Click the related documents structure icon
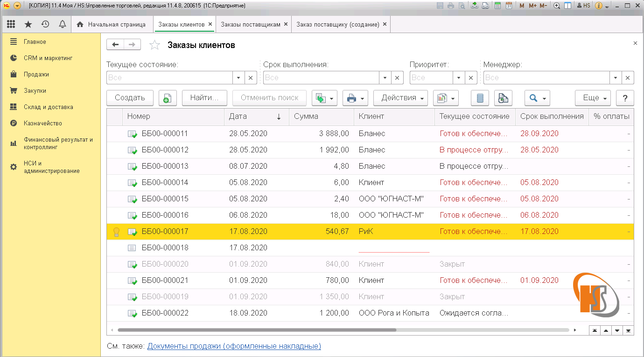Image resolution: width=644 pixels, height=357 pixels. coord(503,98)
